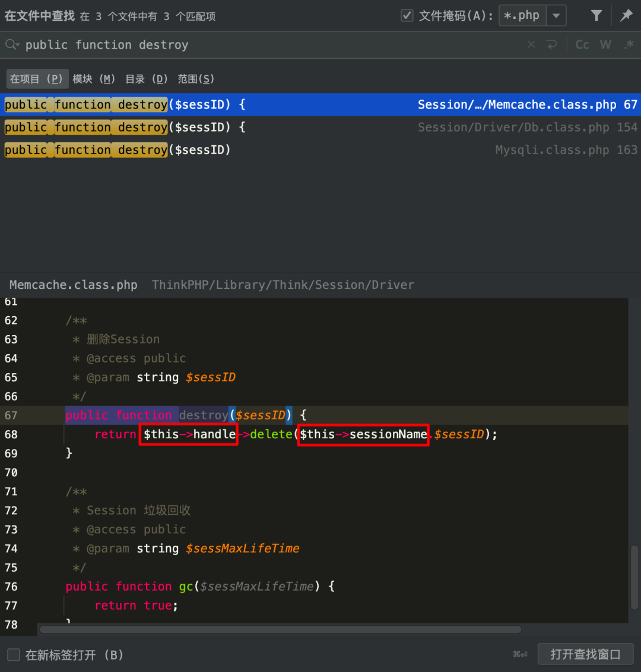Viewport: 641px width, 672px height.
Task: Click Memcache.class.php preview file name
Action: 74,285
